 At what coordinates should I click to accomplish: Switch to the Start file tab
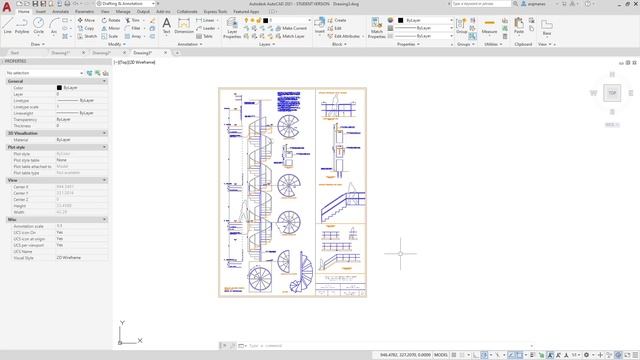coord(15,53)
